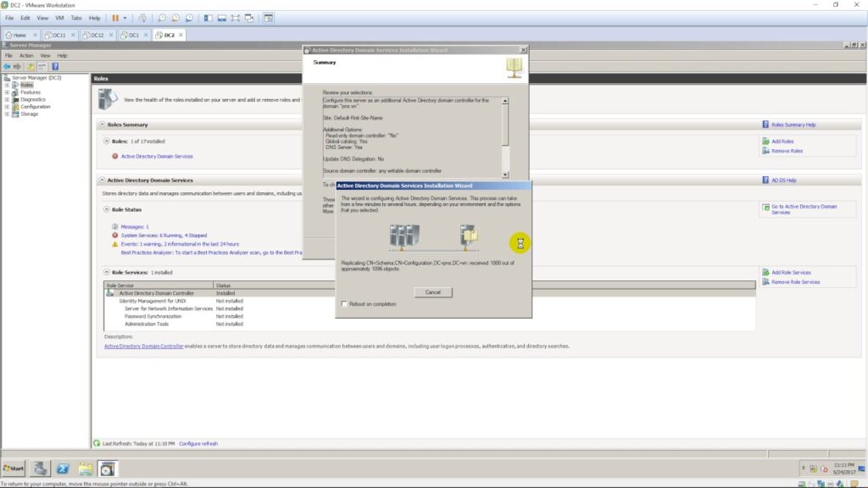868x488 pixels.
Task: Open System Services running/stopped link
Action: pos(164,236)
